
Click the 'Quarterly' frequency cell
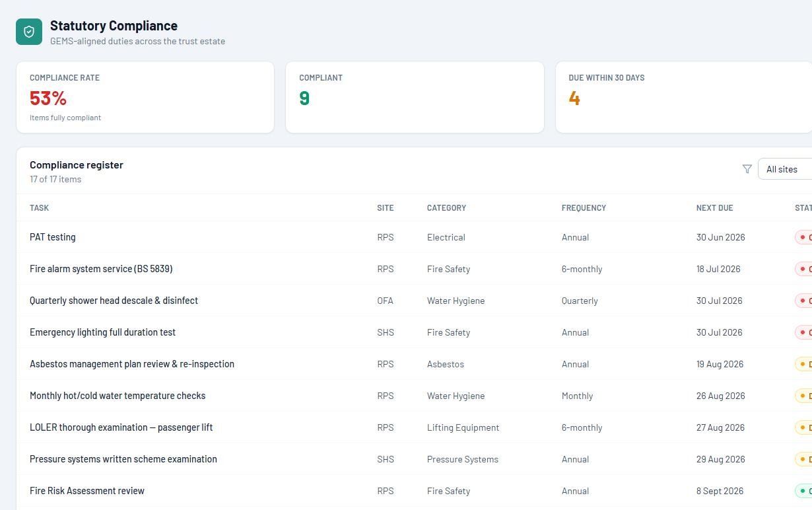(x=580, y=301)
